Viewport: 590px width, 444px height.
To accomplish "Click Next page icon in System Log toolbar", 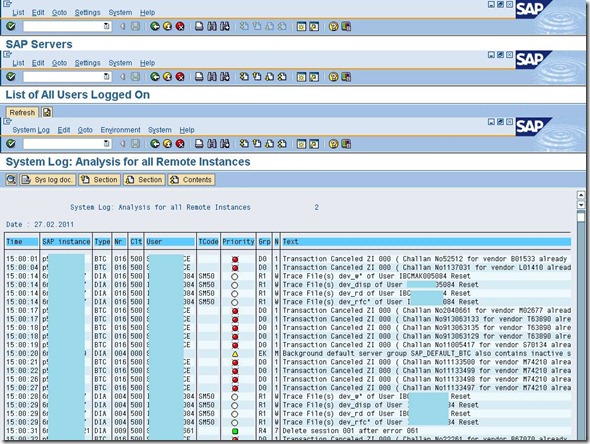I will pyautogui.click(x=270, y=144).
